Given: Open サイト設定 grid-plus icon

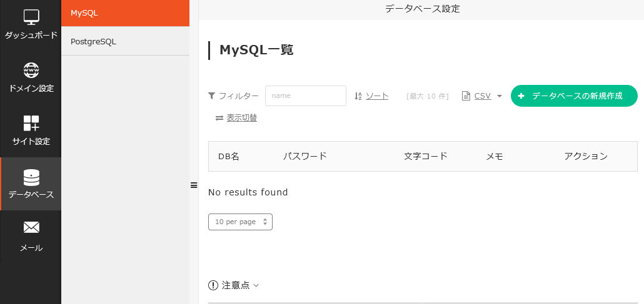Looking at the screenshot, I should (x=31, y=123).
